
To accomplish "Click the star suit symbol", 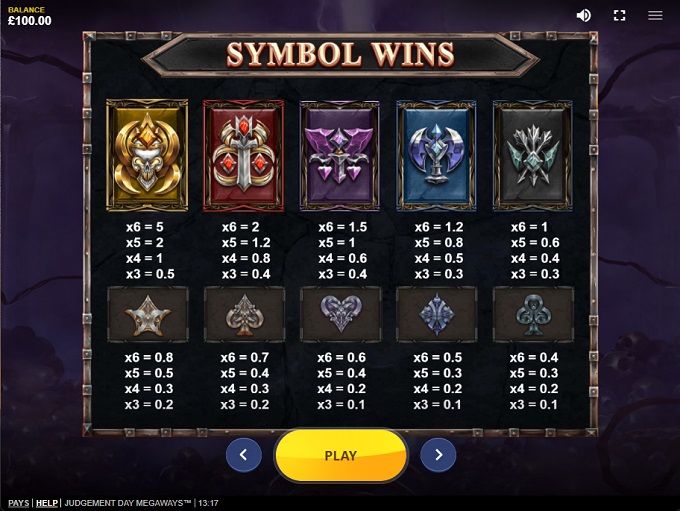I will (148, 314).
